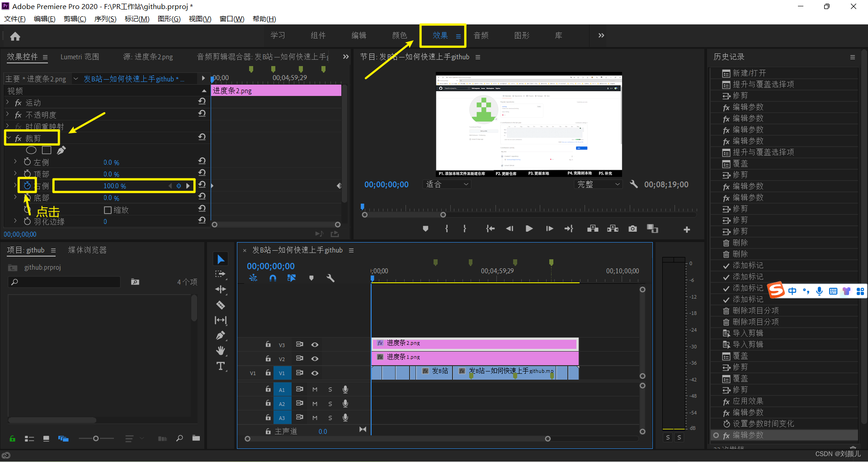Select the Track Select Forward tool
Image resolution: width=868 pixels, height=462 pixels.
[221, 274]
